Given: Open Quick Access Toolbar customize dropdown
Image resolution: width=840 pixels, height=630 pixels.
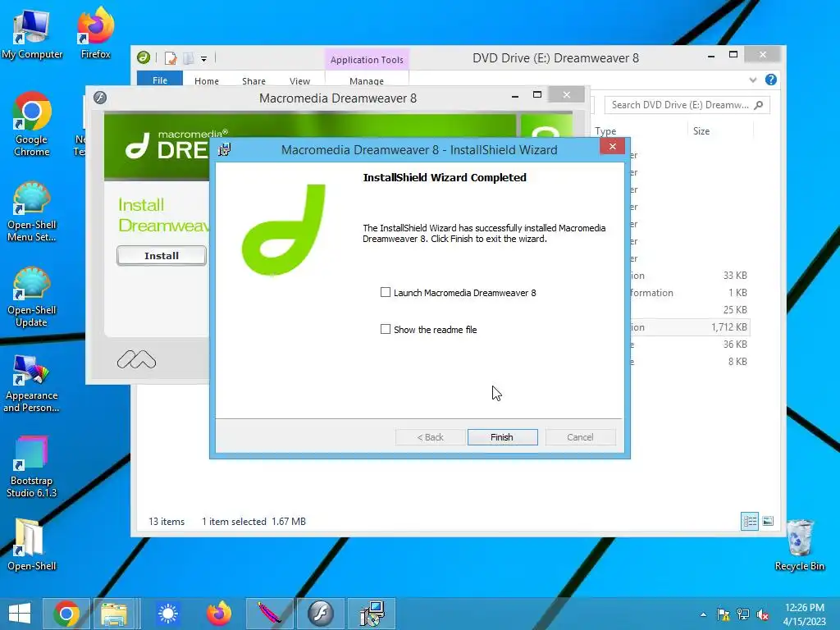Looking at the screenshot, I should click(203, 58).
